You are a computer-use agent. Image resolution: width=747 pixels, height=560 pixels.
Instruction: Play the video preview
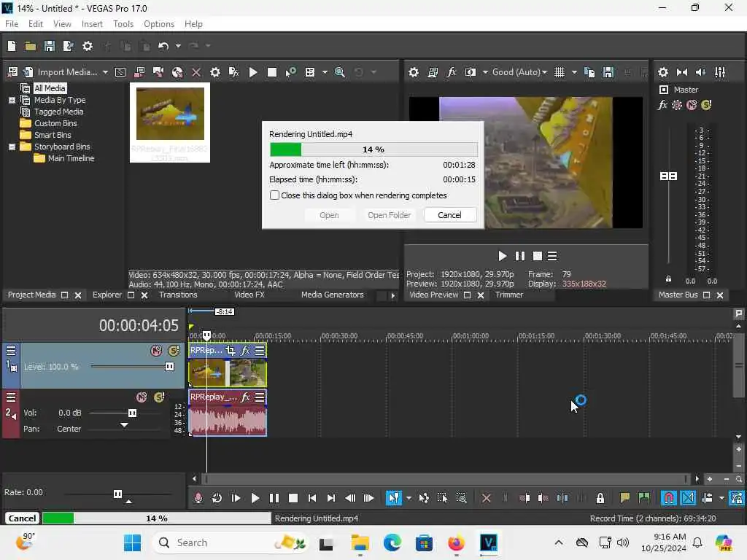502,256
